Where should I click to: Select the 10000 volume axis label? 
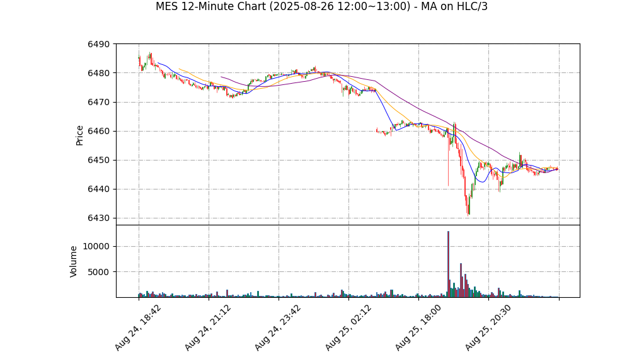96,246
